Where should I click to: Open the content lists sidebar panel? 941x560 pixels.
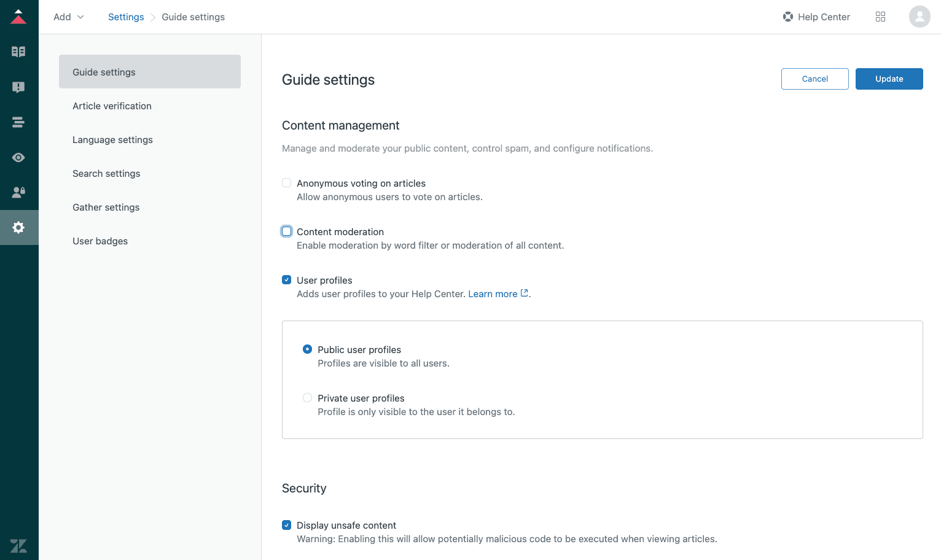point(19,122)
